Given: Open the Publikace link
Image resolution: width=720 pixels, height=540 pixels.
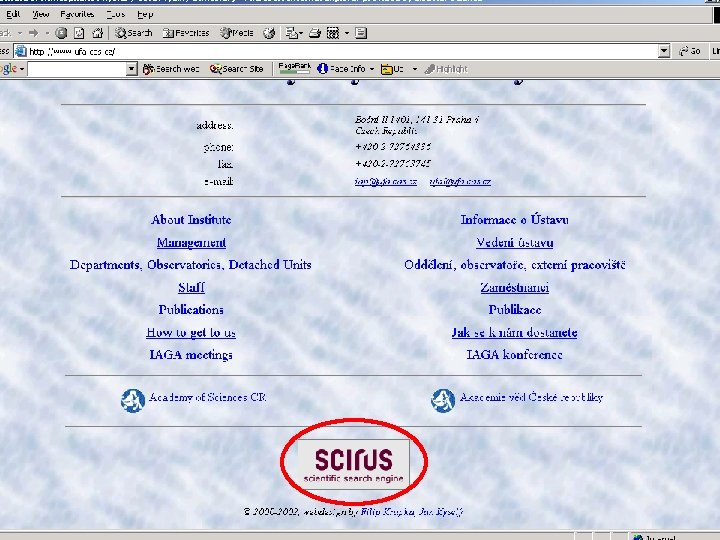Looking at the screenshot, I should coord(515,310).
